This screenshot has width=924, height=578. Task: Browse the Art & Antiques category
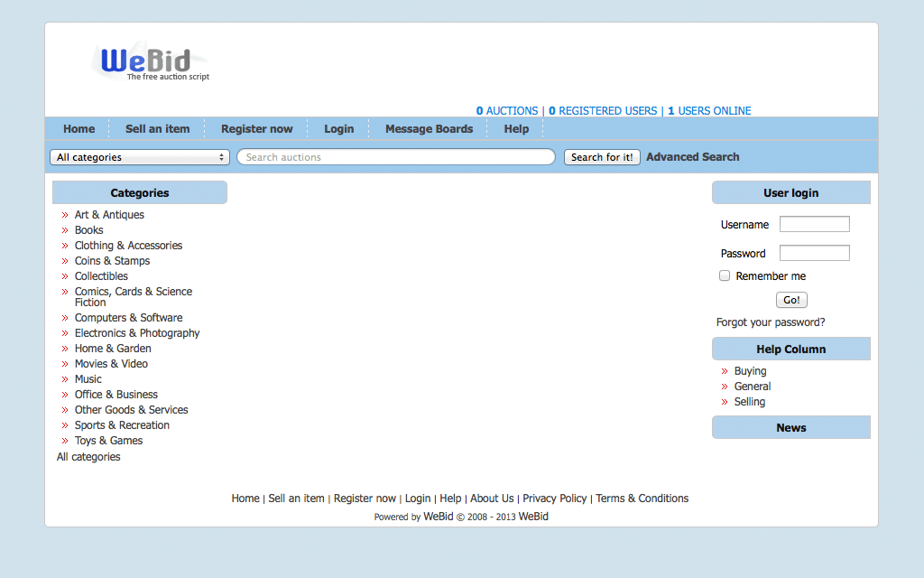pyautogui.click(x=109, y=215)
